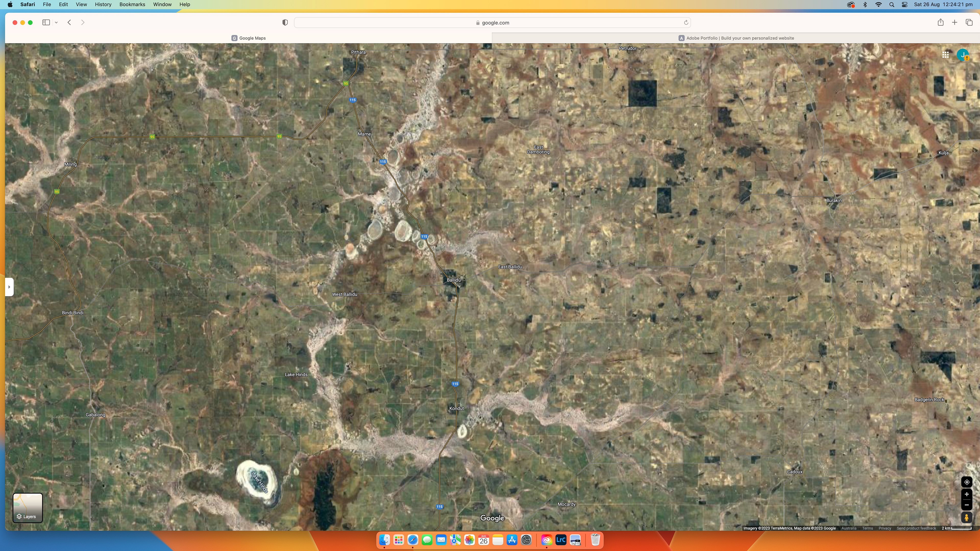Image resolution: width=980 pixels, height=551 pixels.
Task: Open Launchpad from the Dock
Action: 398,540
